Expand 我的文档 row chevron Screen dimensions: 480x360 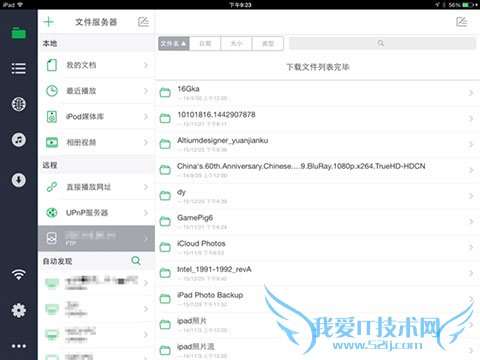tap(146, 65)
